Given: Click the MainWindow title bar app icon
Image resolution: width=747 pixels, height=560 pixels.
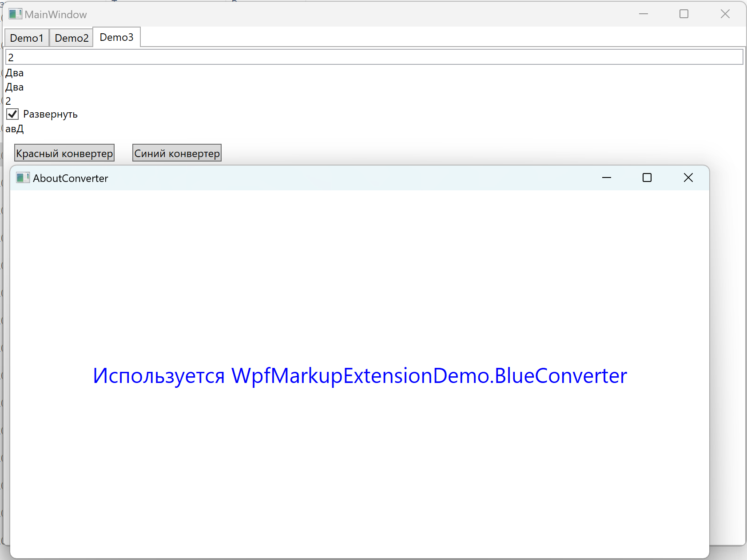Looking at the screenshot, I should [15, 14].
